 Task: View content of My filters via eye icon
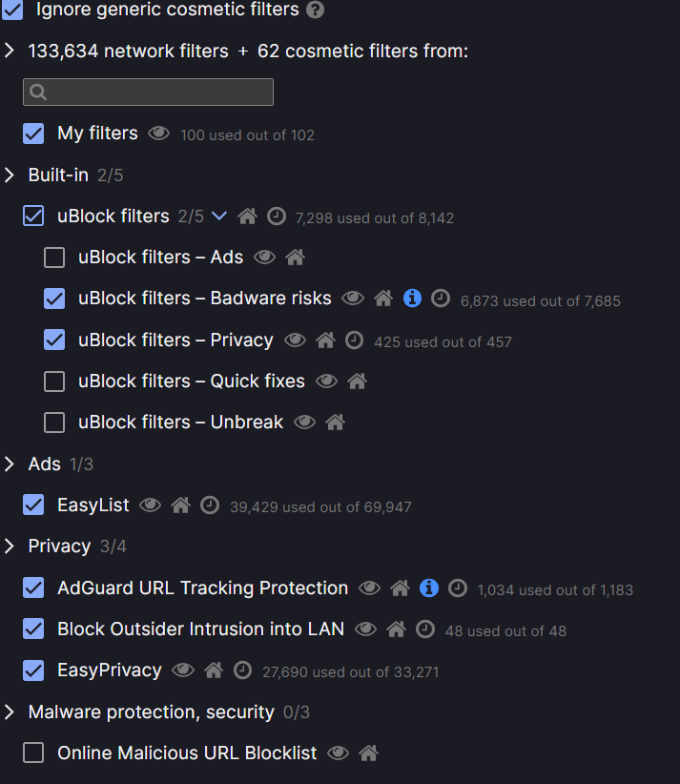pyautogui.click(x=157, y=134)
